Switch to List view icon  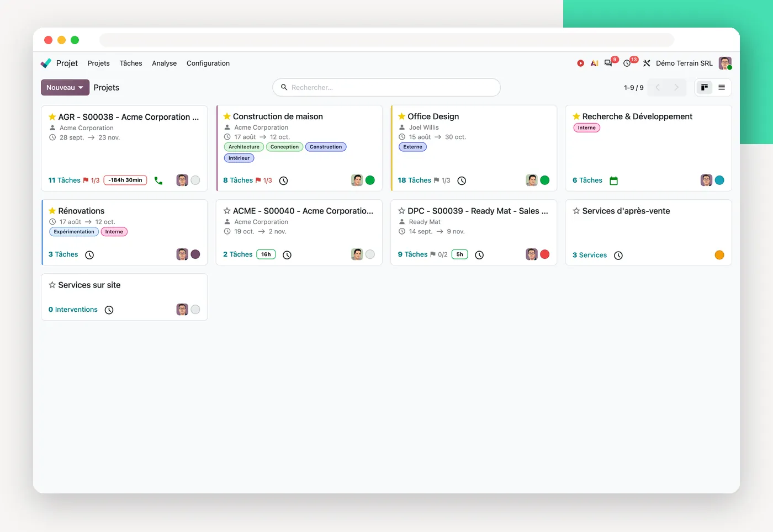(722, 87)
